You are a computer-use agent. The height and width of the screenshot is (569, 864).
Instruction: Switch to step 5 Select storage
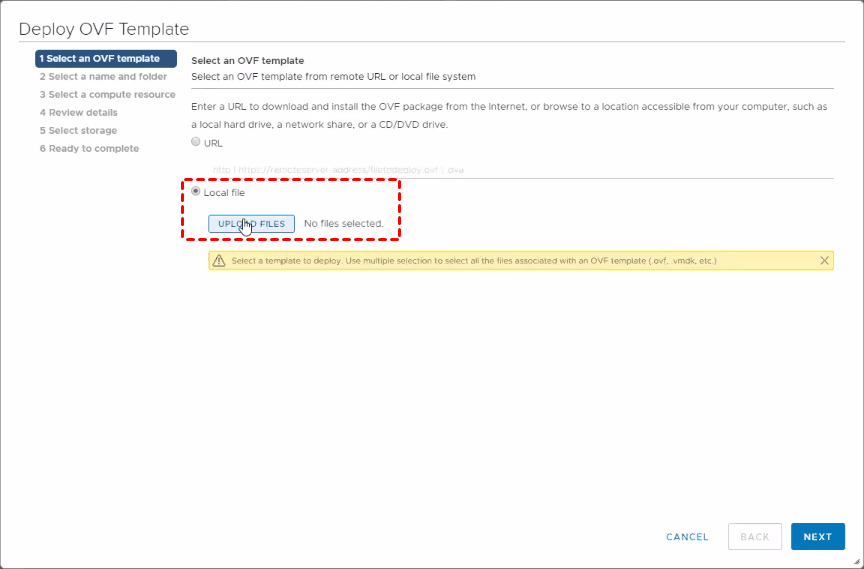tap(78, 131)
